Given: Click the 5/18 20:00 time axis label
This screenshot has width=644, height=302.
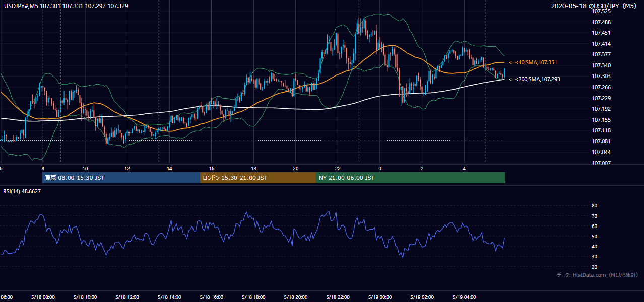Looking at the screenshot, I should point(295,297).
